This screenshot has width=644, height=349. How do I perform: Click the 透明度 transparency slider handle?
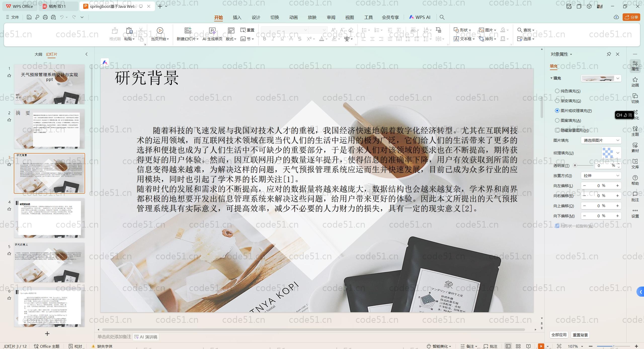tap(575, 165)
